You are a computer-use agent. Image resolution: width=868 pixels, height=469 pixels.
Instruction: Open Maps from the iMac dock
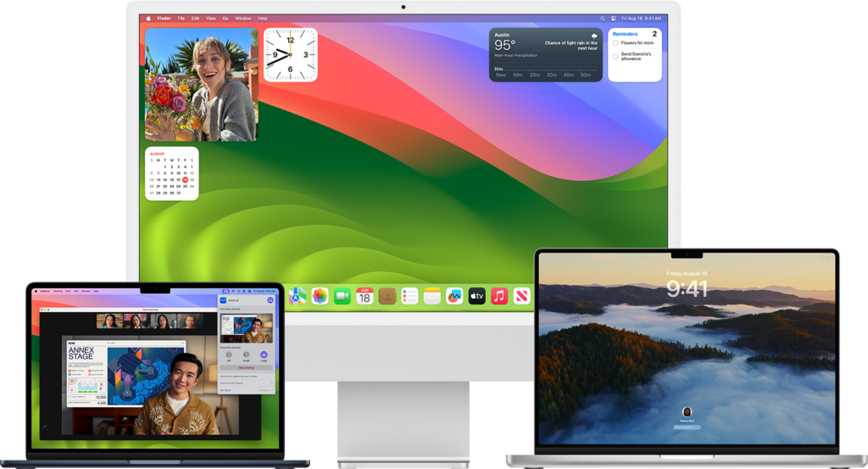(x=298, y=296)
